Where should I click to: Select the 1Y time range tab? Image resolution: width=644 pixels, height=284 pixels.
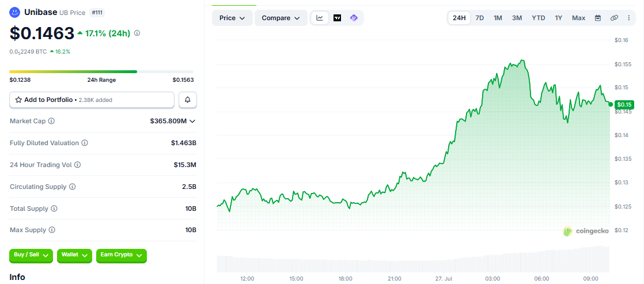point(559,18)
